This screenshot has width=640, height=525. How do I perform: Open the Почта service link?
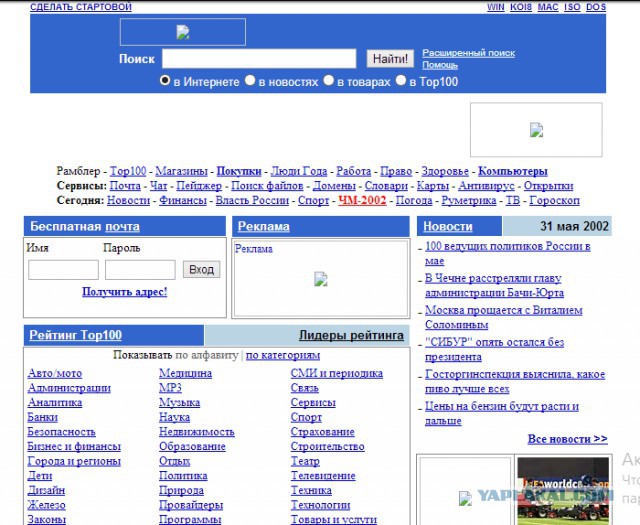pyautogui.click(x=125, y=186)
